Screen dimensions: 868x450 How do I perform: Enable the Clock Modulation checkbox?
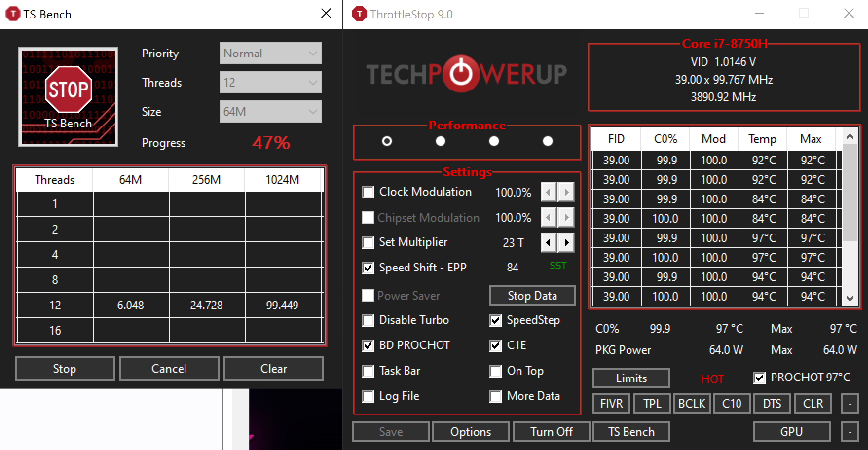[369, 192]
